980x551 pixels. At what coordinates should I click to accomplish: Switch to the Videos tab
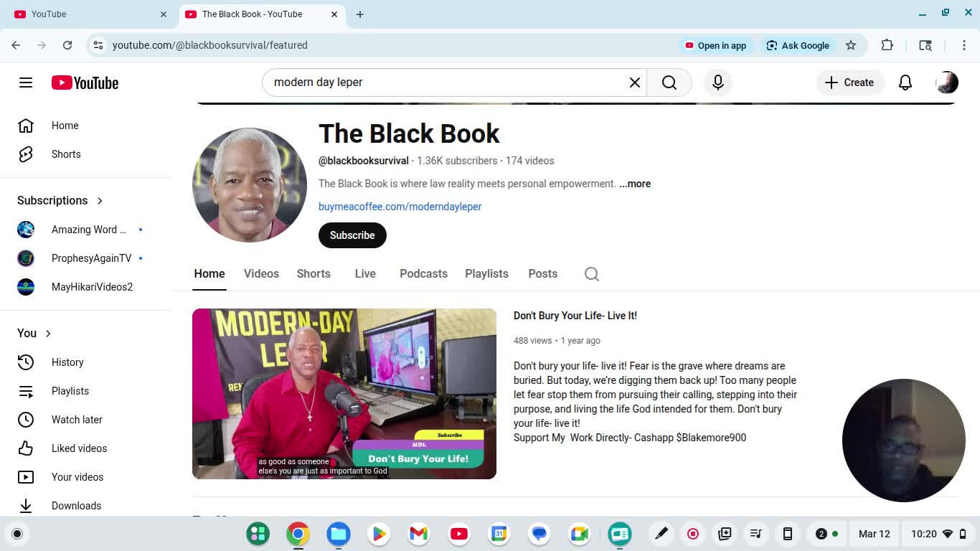261,274
